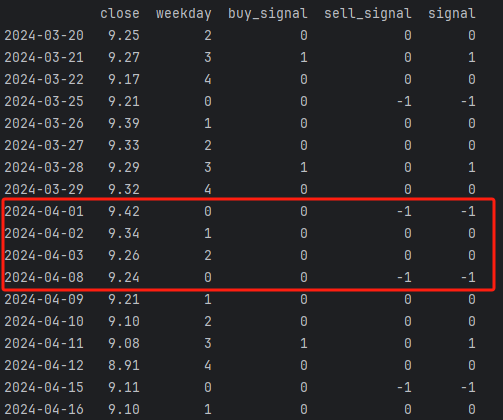Click weekday value 4 in the 2024-03-22 row

tap(208, 79)
